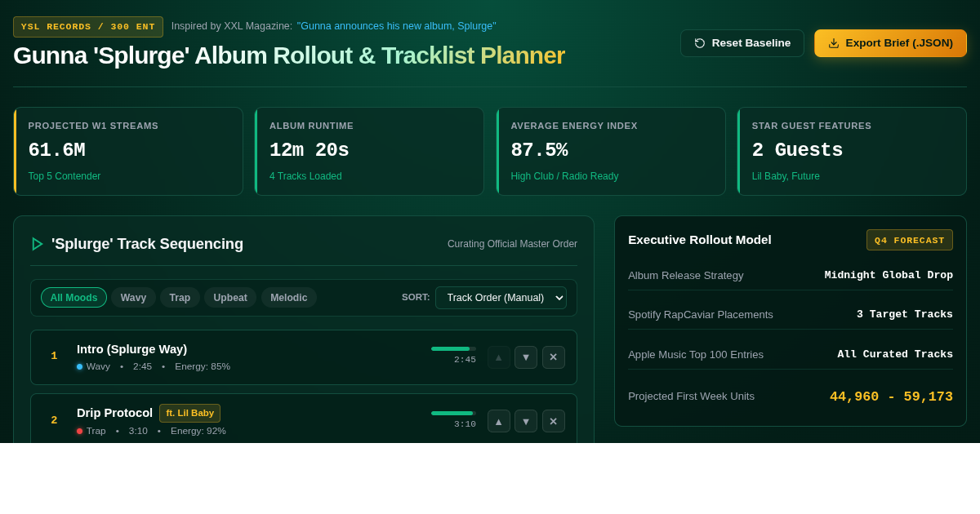980x514 pixels.
Task: Click 'Spotify RapCaviar Placements' label
Action: [700, 314]
